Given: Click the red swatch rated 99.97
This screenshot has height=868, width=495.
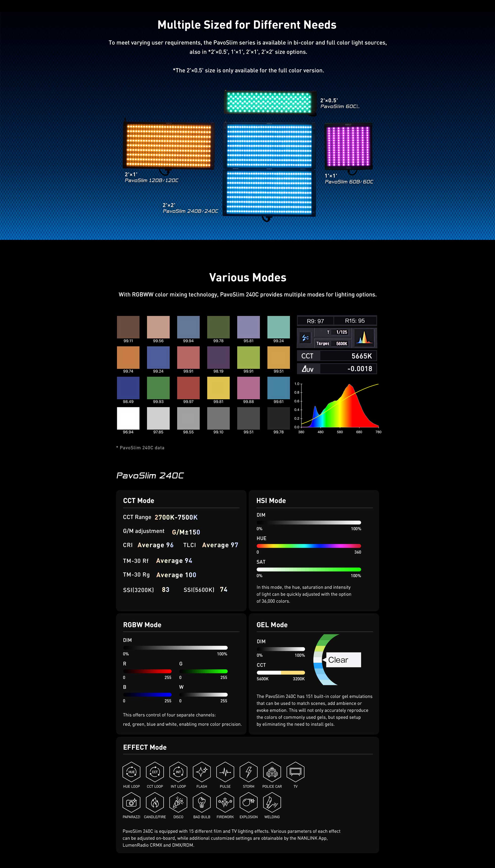Looking at the screenshot, I should (x=188, y=388).
